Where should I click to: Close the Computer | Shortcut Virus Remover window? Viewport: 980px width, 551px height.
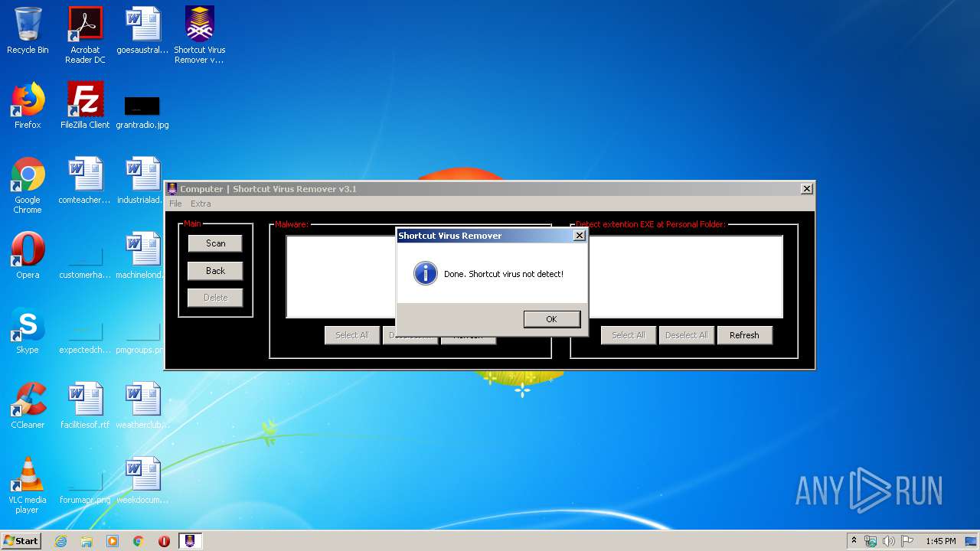(x=806, y=189)
